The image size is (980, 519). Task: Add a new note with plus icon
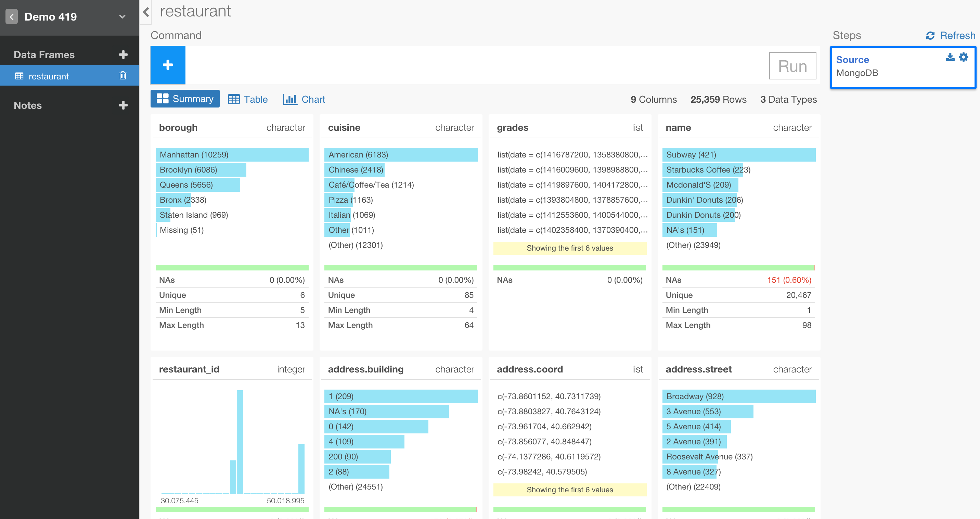tap(123, 105)
